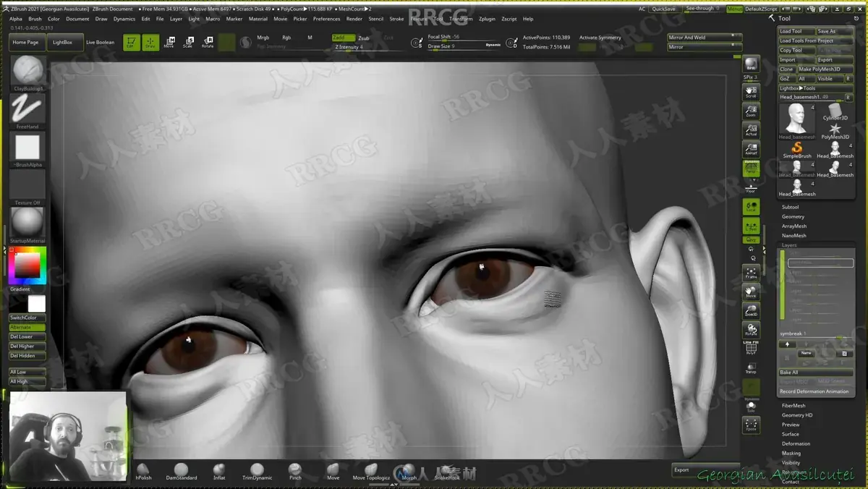Viewport: 868px width, 489px height.
Task: Select the Pinch brush at bottom
Action: click(x=295, y=471)
